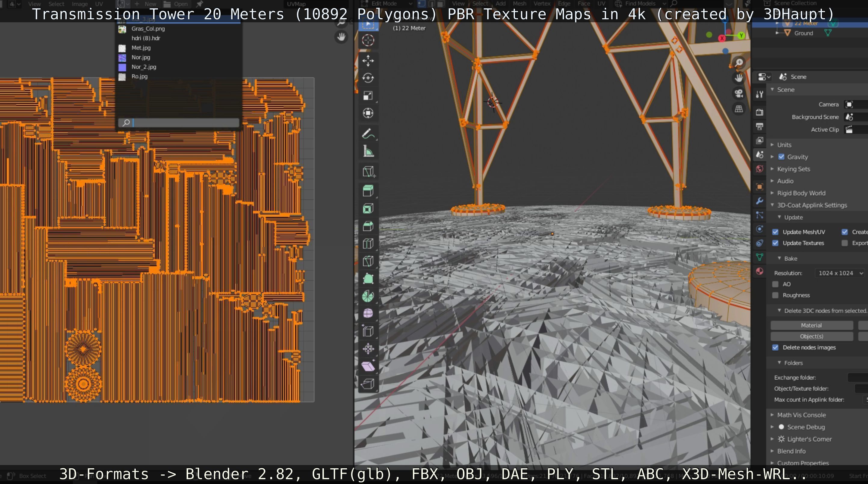Select the Inset Faces tool
Screen dimensions: 868x484
[367, 209]
